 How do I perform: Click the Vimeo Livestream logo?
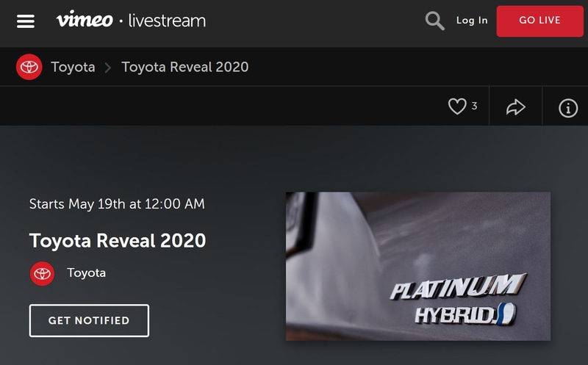(x=131, y=20)
